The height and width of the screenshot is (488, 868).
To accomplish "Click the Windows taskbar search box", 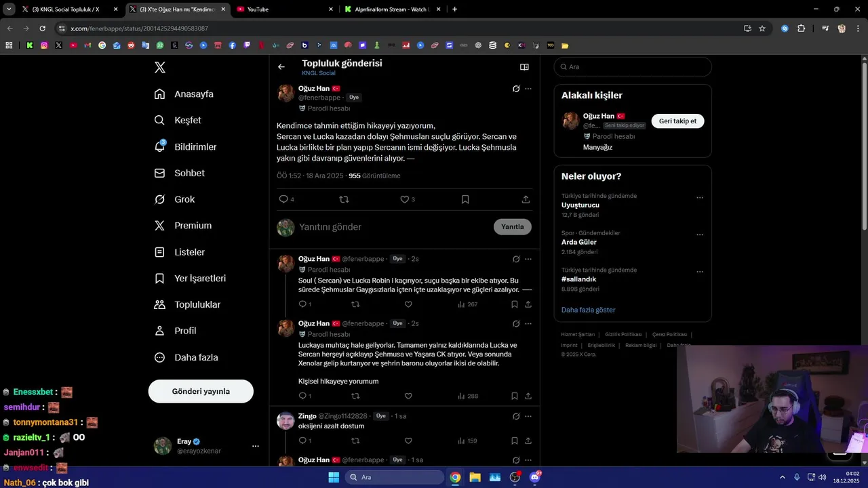I will tap(395, 477).
